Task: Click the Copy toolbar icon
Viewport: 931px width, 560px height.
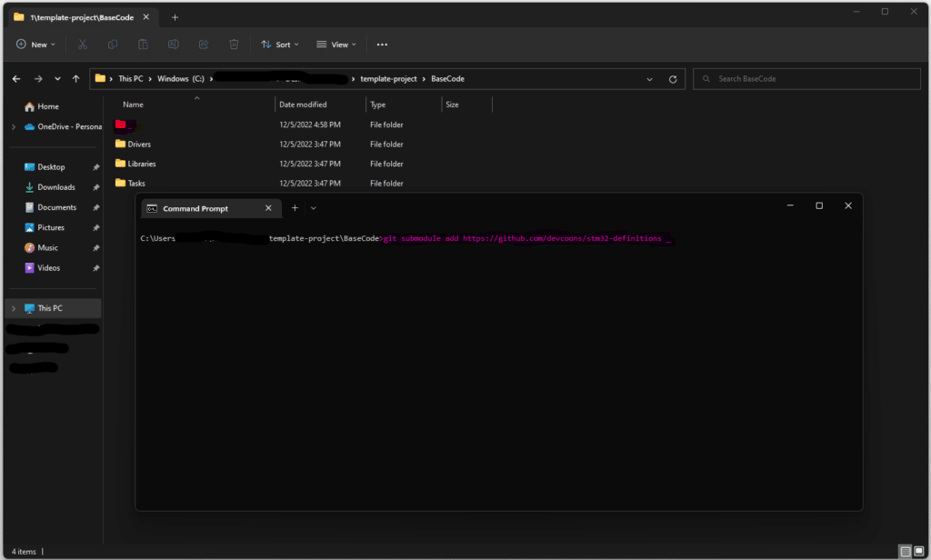Action: tap(112, 45)
